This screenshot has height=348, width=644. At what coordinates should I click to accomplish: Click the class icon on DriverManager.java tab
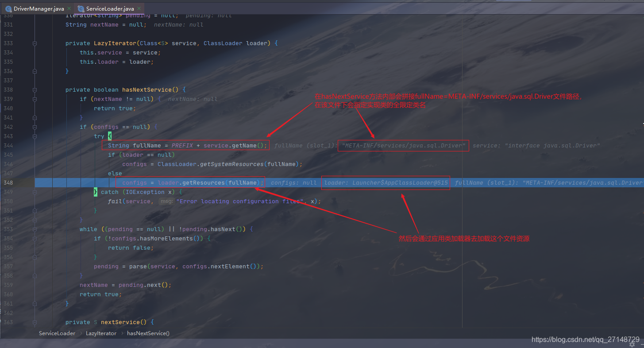[8, 8]
